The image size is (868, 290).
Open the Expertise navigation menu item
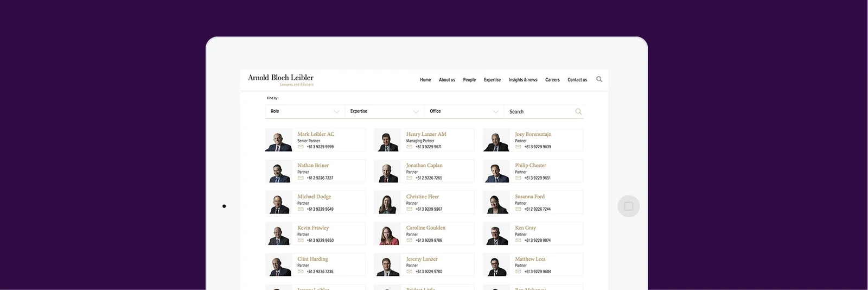(x=493, y=80)
